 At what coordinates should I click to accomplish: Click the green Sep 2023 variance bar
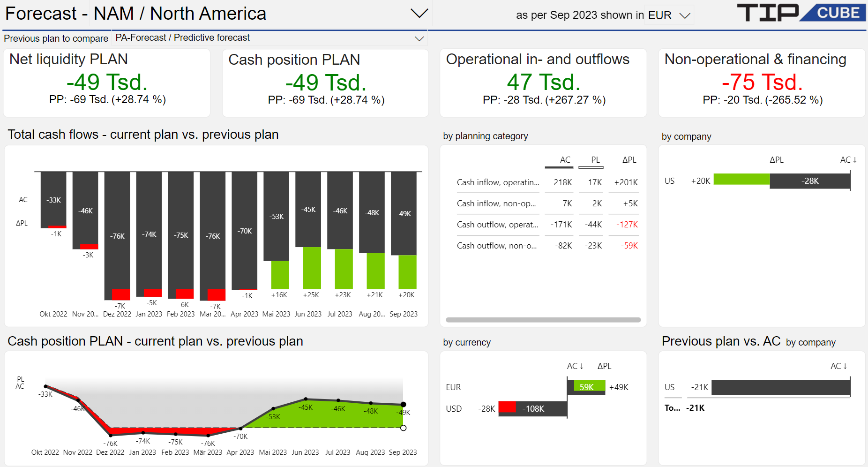tap(407, 272)
